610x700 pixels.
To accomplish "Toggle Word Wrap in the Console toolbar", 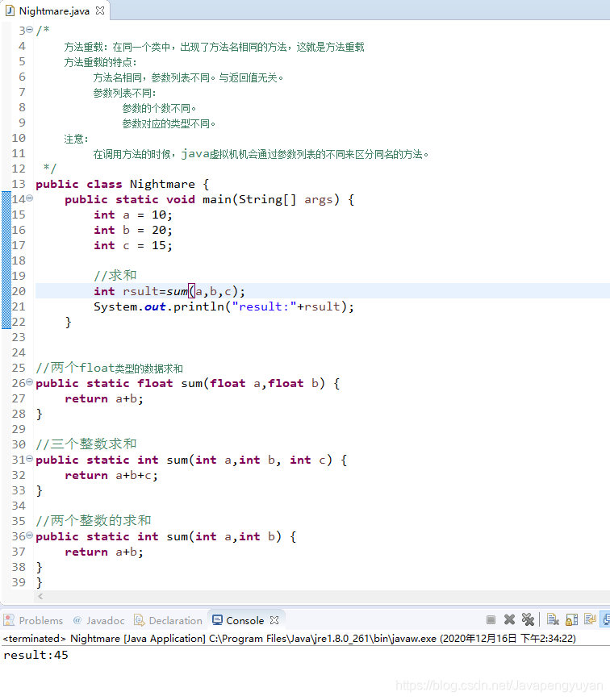I will 591,619.
